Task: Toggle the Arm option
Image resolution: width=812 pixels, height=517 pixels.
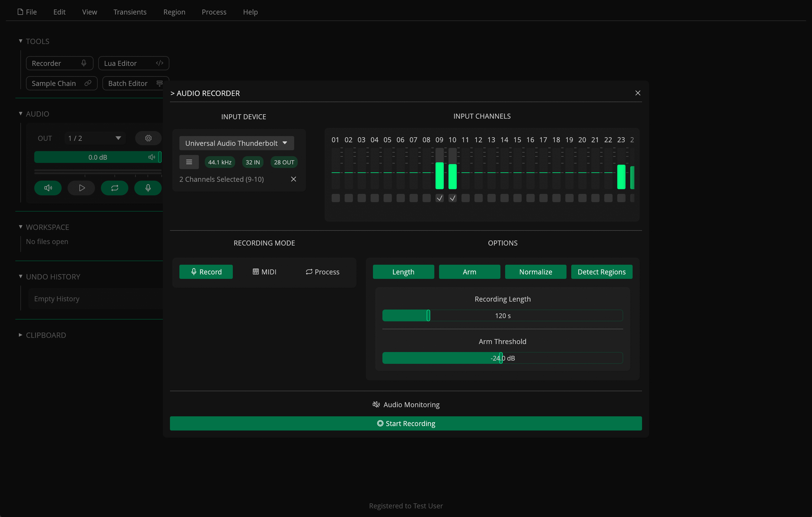Action: [469, 272]
